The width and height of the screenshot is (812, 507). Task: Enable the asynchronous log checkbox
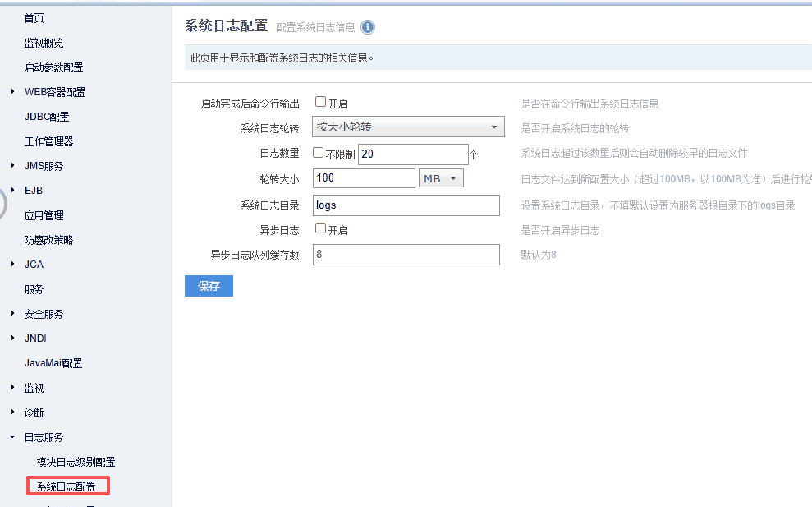320,229
